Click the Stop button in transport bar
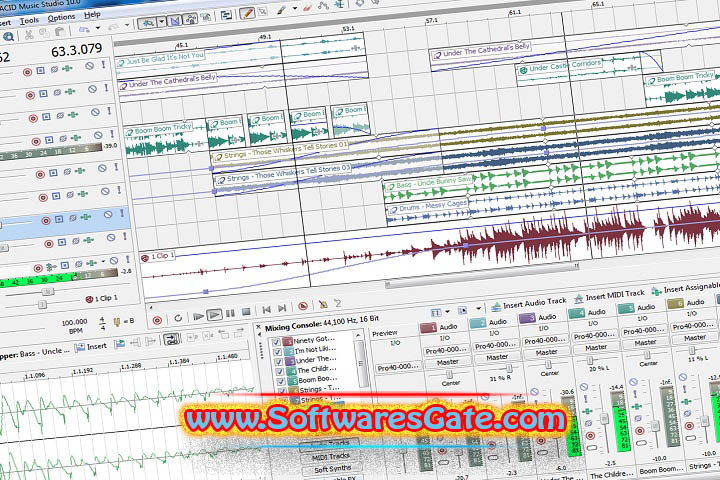 coord(246,312)
